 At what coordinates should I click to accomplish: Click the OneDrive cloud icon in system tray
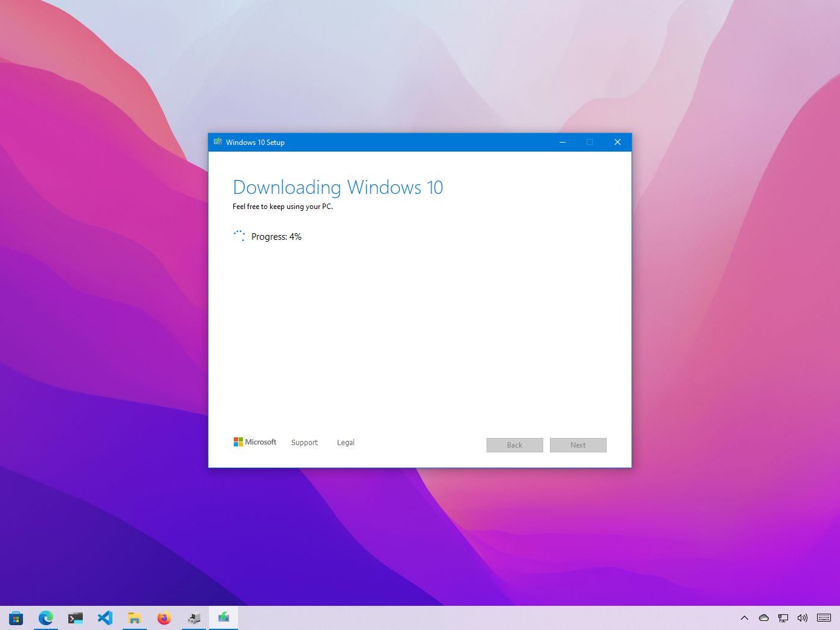point(763,618)
